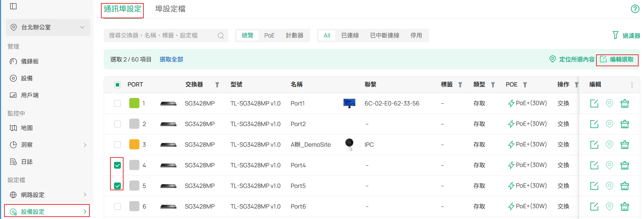Collapse the sidebar panel icon
Screen dimensions: 644x219
pos(14,6)
